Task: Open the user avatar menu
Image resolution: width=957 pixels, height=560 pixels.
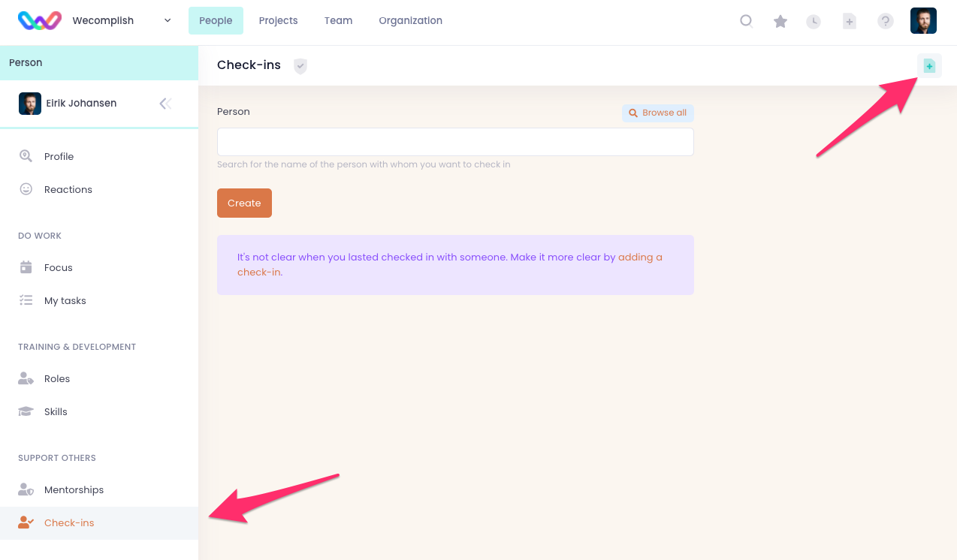Action: 923,21
